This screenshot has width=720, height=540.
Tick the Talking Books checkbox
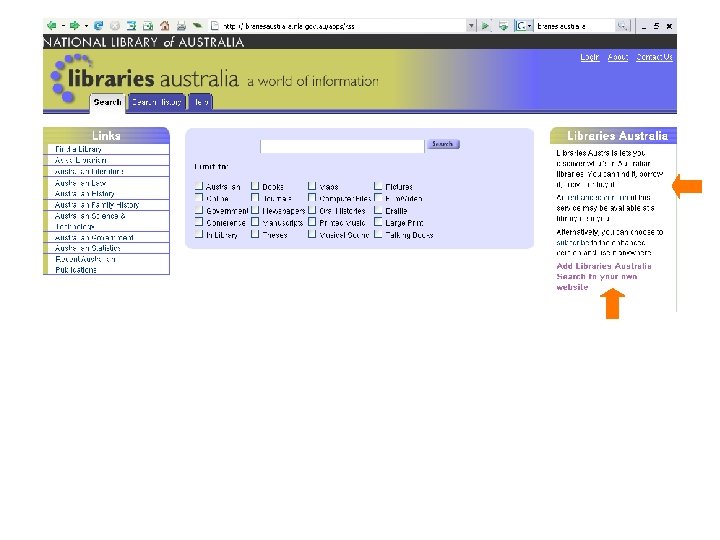click(x=378, y=234)
